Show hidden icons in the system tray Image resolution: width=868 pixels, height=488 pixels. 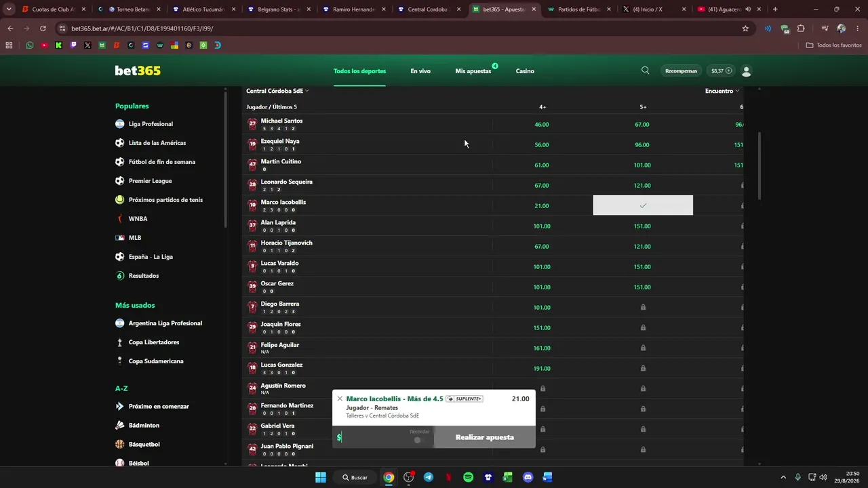pos(783,477)
